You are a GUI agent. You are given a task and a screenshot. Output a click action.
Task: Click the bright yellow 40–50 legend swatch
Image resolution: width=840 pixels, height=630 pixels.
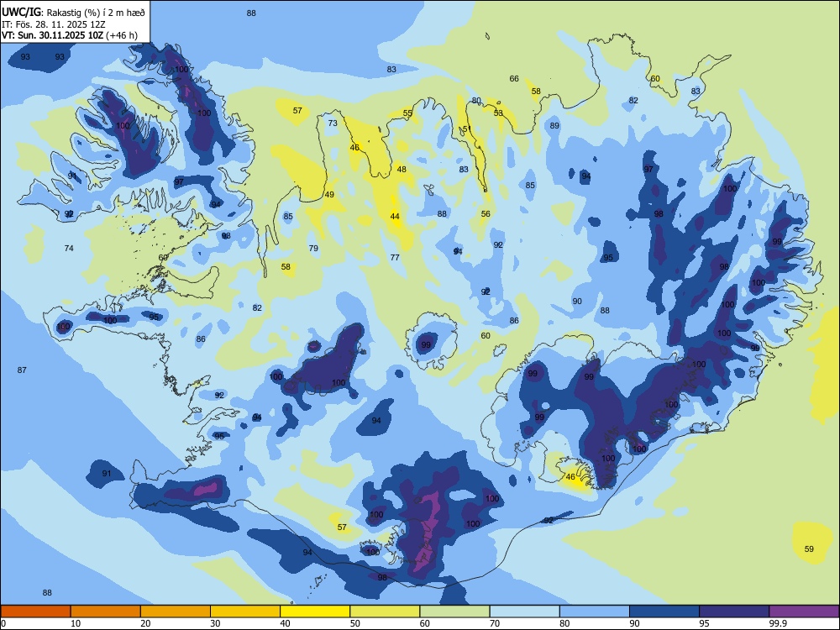pos(315,612)
